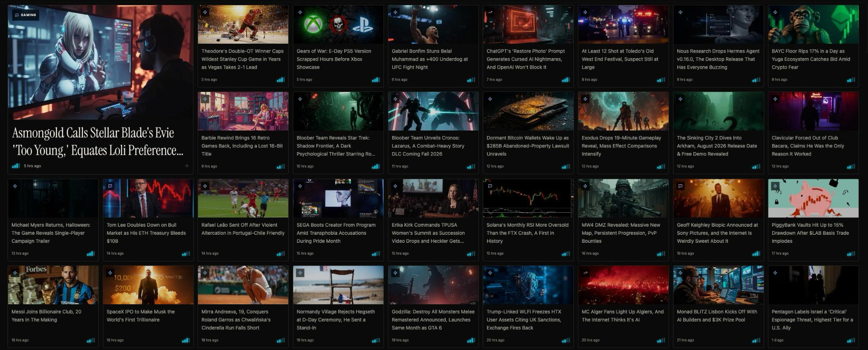868x350 pixels.
Task: Open the MW4 DMZ Revealed headline
Action: coord(621,233)
